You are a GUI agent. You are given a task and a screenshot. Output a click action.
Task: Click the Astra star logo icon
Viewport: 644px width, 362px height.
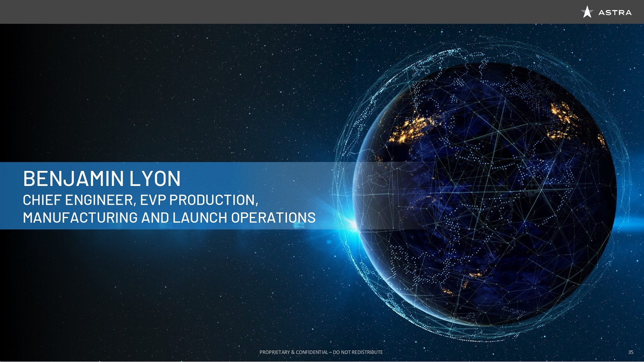587,12
